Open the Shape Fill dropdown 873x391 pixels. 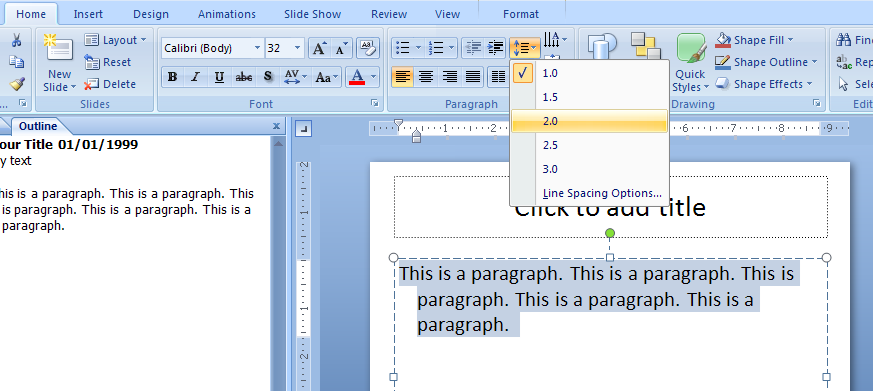(754, 40)
